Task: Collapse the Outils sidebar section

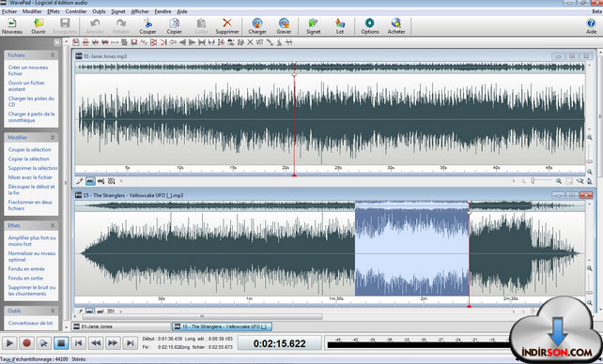Action: (53, 311)
